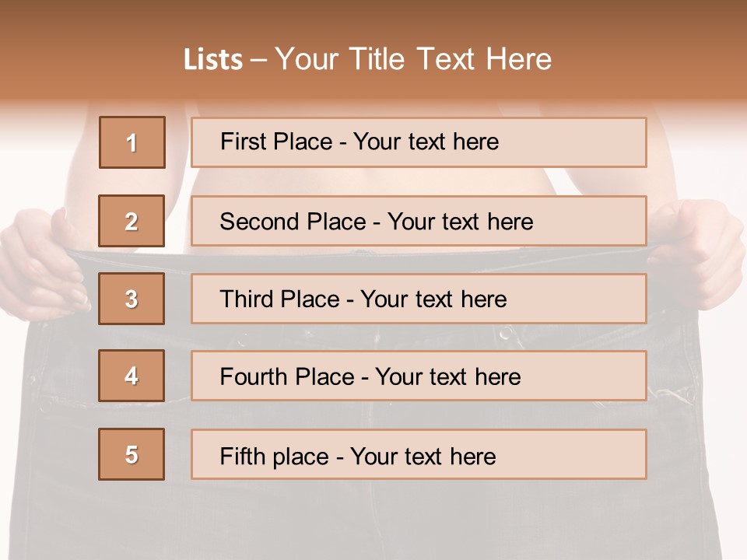
Task: Click the number 5 box
Action: point(132,454)
